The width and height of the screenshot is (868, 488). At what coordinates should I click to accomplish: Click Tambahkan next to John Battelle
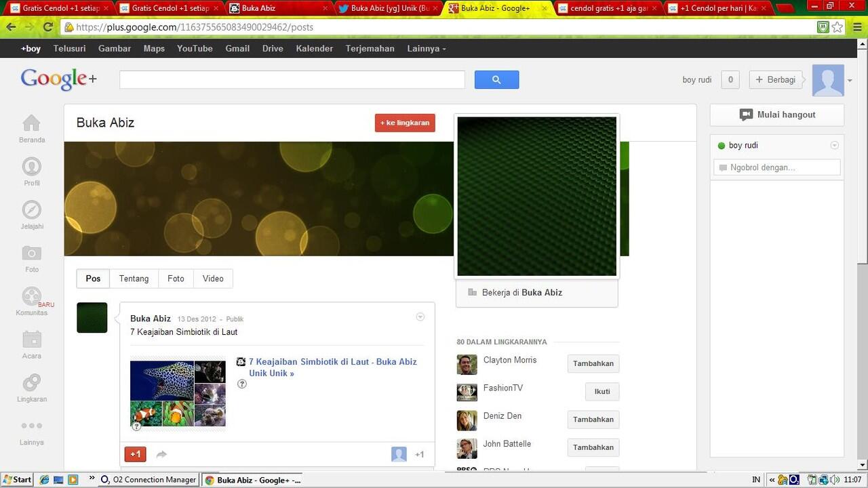pos(593,447)
